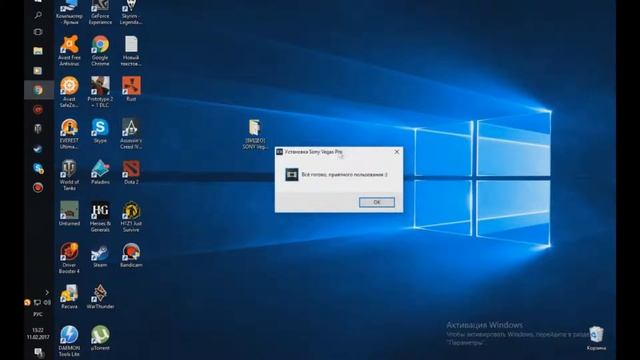This screenshot has width=640, height=360.
Task: Select the H1Z1 Just Survive shortcut
Action: pyautogui.click(x=131, y=217)
